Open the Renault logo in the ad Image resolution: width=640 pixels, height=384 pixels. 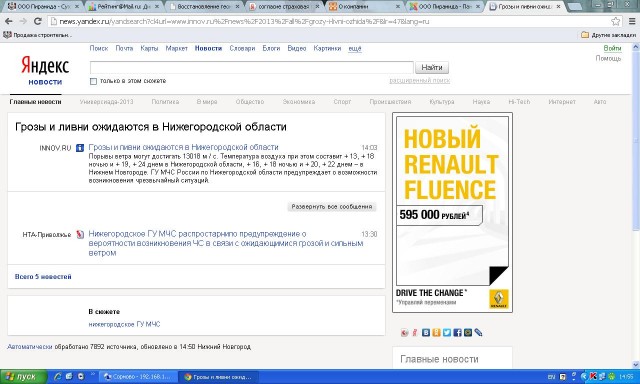[498, 299]
